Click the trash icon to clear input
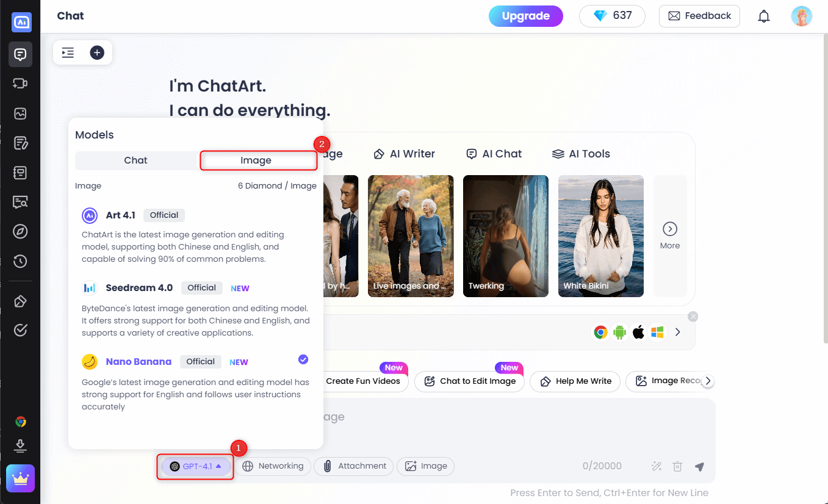The height and width of the screenshot is (504, 828). click(677, 467)
